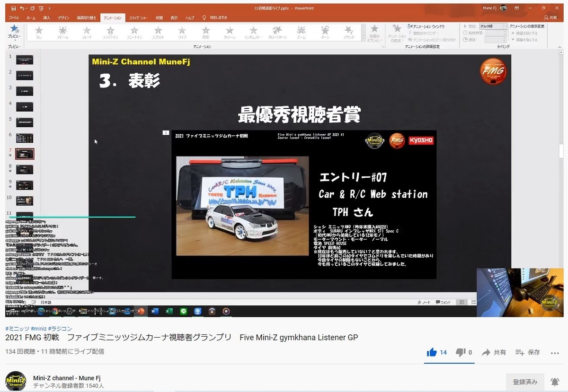
Task: Like the video with thumbs up
Action: pyautogui.click(x=431, y=352)
